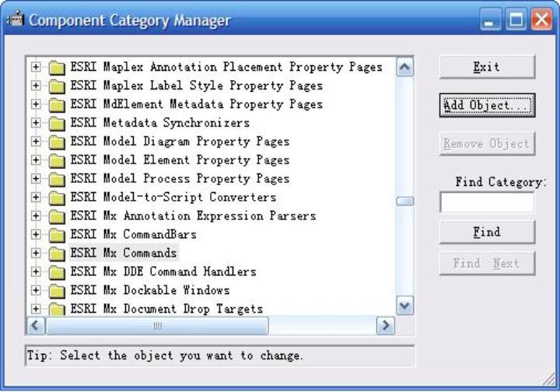
Task: Click folder icon of ESRI Mx DDE Command
Action: tap(57, 272)
